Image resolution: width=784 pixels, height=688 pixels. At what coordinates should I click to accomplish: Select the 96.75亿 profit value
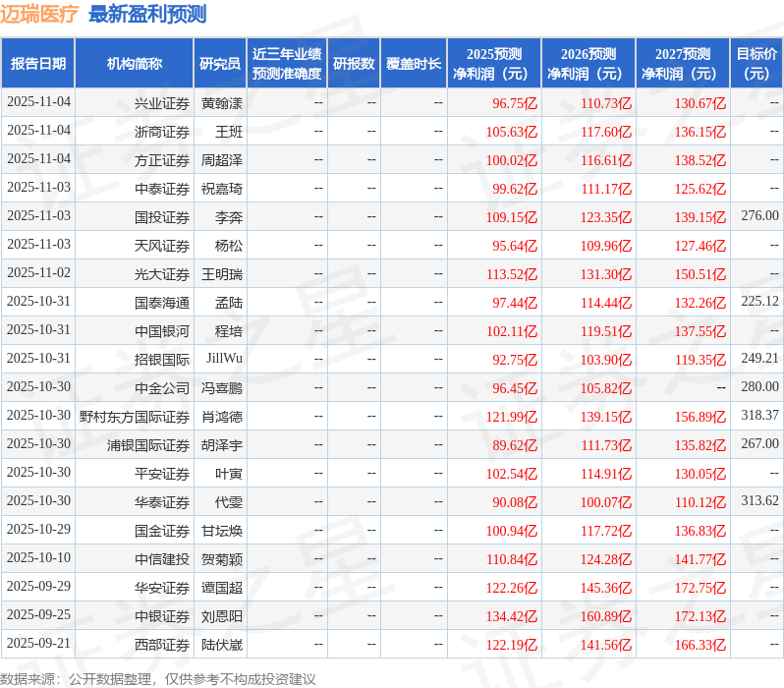point(515,103)
